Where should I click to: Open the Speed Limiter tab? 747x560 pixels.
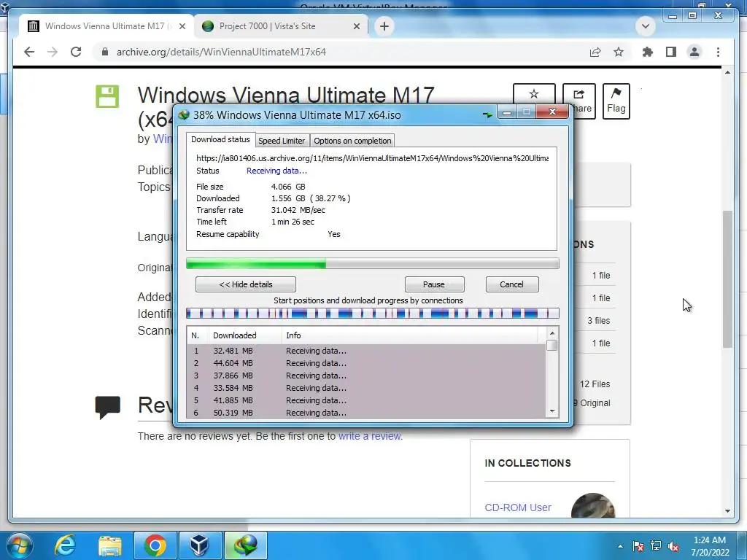click(x=282, y=141)
